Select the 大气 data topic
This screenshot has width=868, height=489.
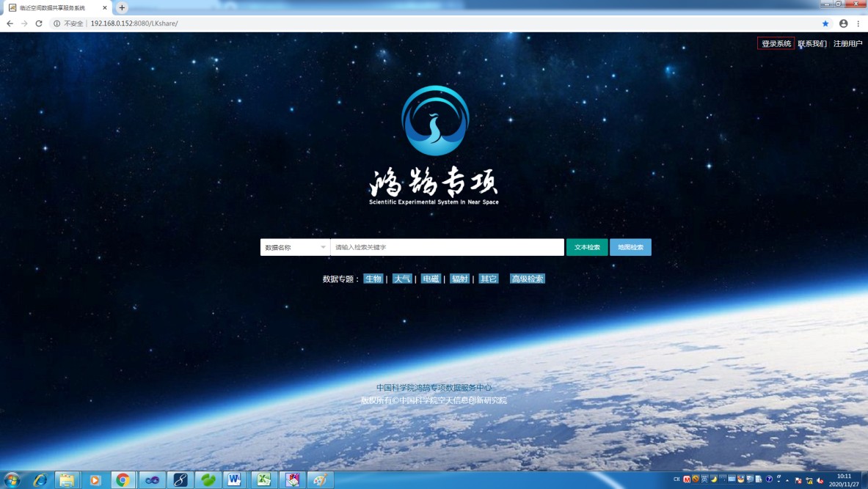[401, 279]
